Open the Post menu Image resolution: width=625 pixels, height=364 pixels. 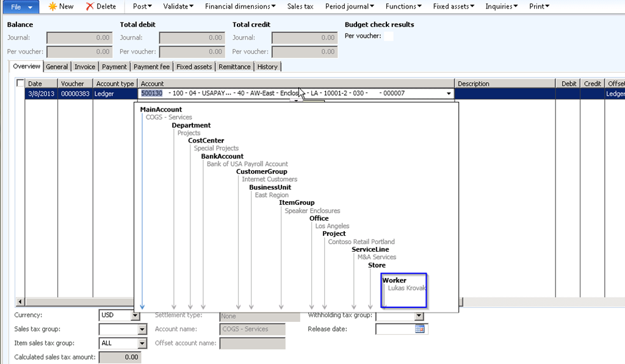(x=143, y=6)
